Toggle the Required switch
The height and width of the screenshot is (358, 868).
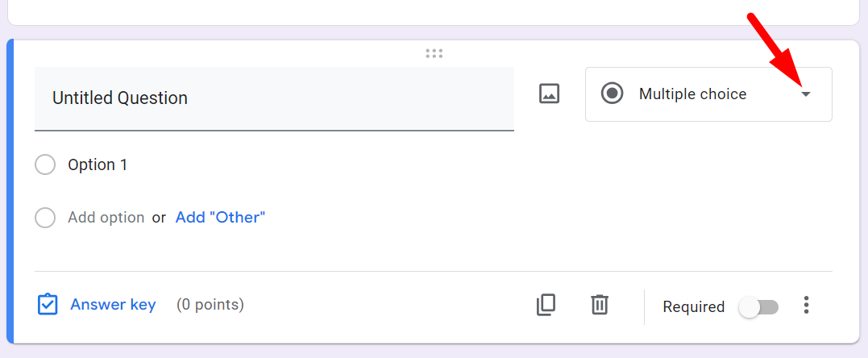coord(758,306)
